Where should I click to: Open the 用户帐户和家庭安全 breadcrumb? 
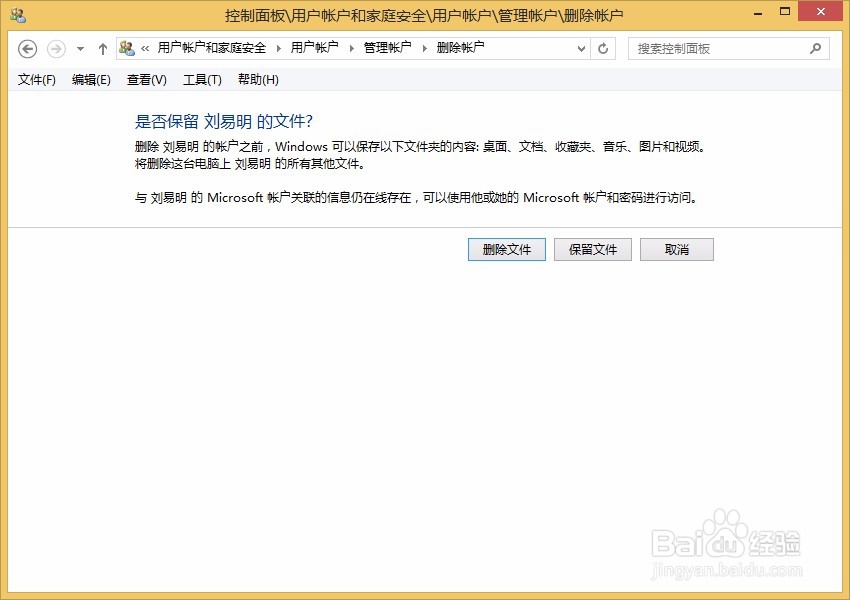pyautogui.click(x=211, y=48)
